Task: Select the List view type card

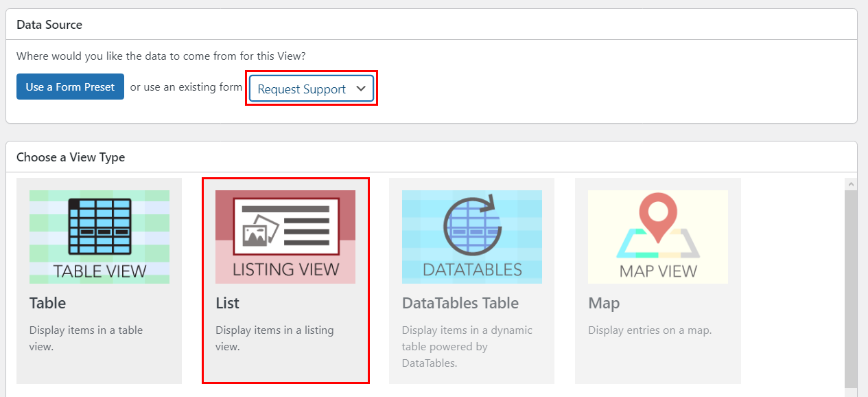Action: 285,280
